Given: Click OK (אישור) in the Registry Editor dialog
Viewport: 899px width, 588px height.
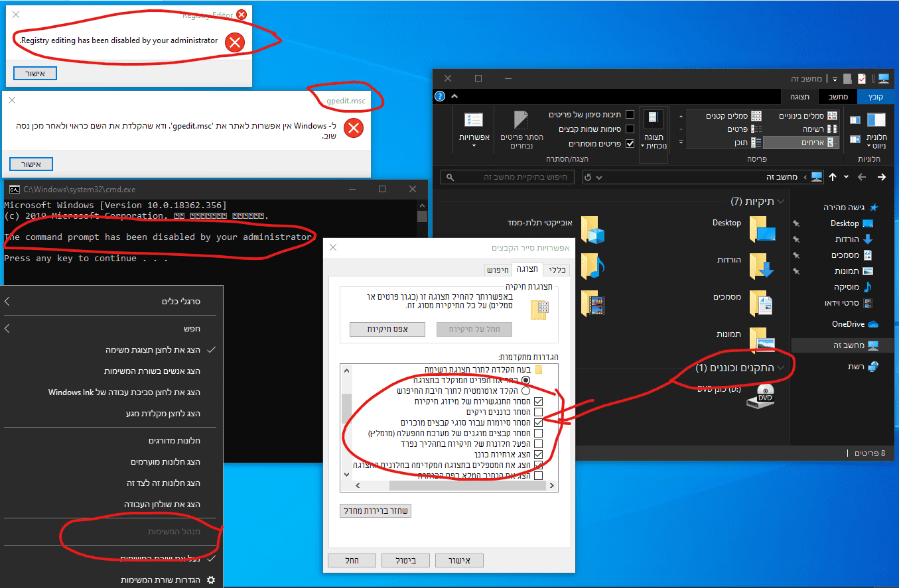Looking at the screenshot, I should (x=35, y=73).
